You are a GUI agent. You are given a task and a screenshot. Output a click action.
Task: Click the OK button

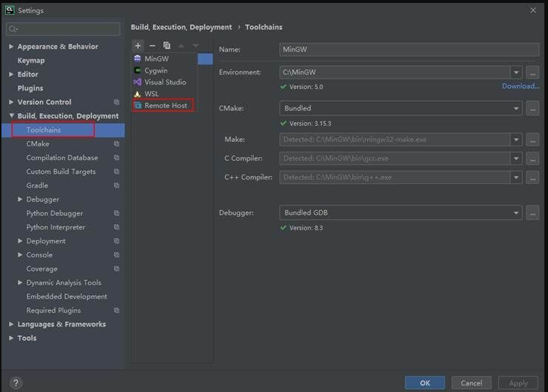424,383
